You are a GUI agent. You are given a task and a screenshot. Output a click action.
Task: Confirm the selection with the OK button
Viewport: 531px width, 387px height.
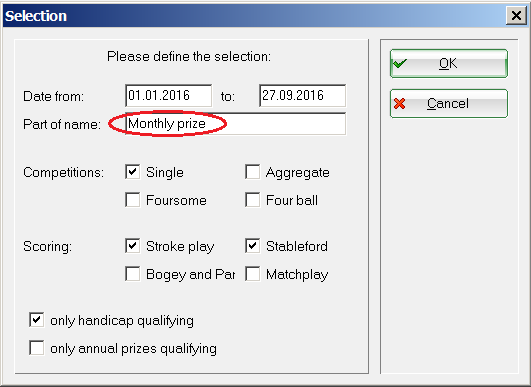coord(449,63)
